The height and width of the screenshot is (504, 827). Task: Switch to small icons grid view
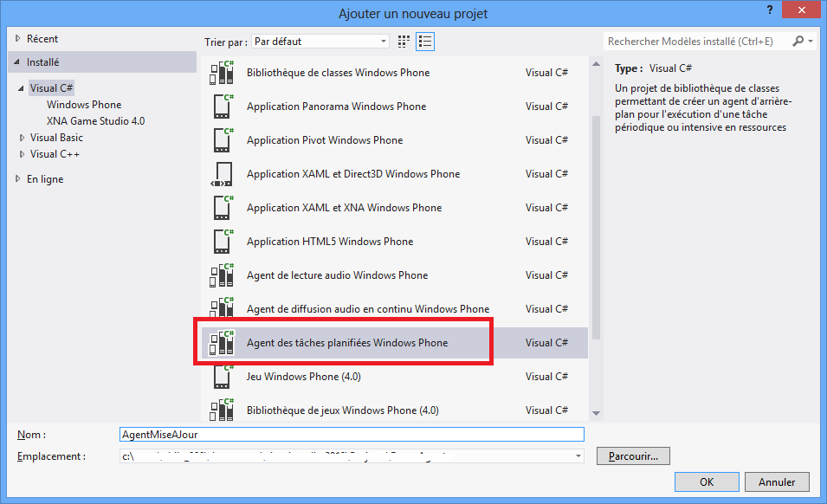(404, 42)
